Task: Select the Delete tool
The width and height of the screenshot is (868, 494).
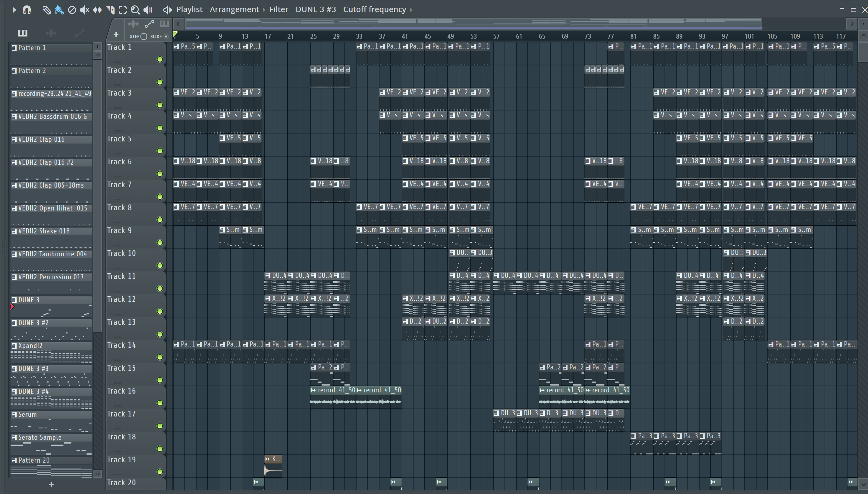Action: [x=72, y=10]
